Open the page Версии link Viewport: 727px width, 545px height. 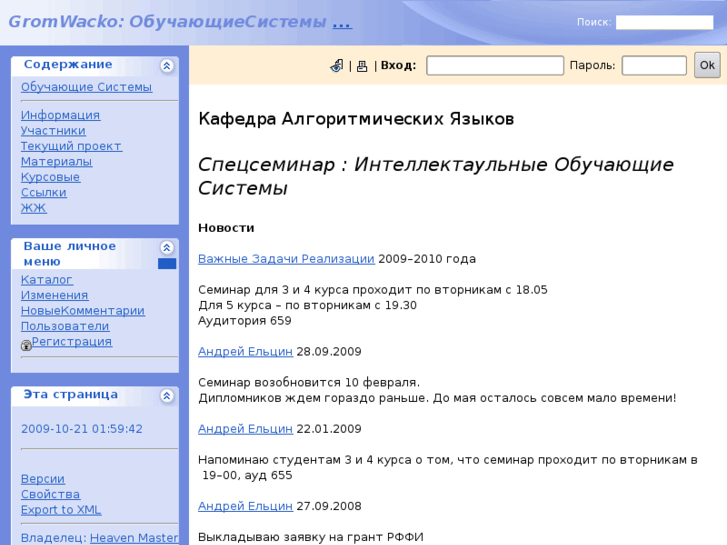[43, 479]
